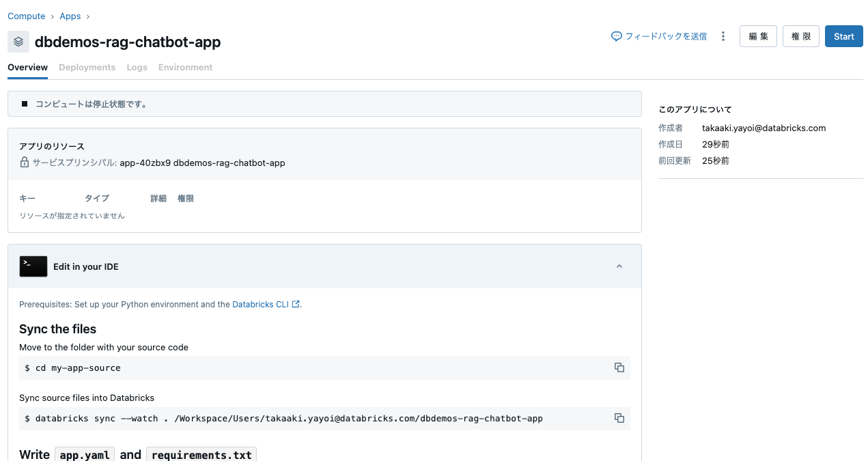
Task: Click the stopped compute square icon in banner
Action: point(25,104)
